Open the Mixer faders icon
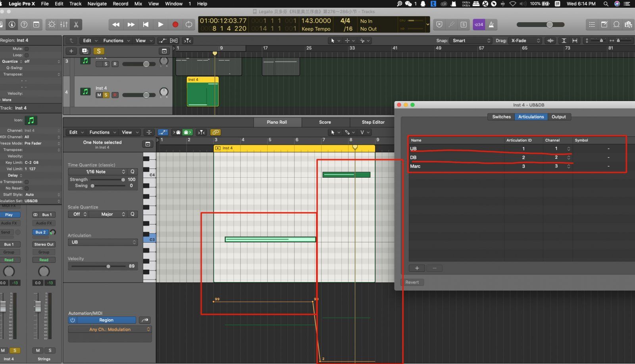The width and height of the screenshot is (635, 364). click(x=64, y=25)
